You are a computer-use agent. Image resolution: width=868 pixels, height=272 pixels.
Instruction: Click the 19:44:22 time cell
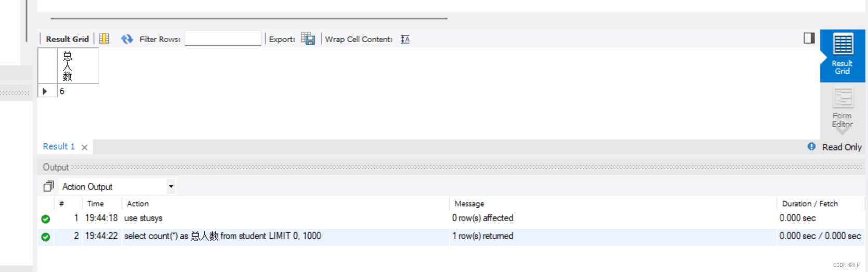click(x=101, y=236)
